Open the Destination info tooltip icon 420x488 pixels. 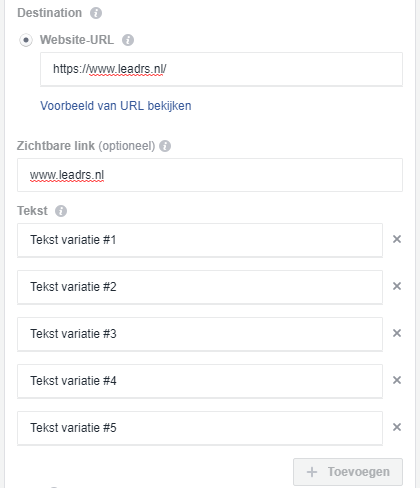(96, 13)
